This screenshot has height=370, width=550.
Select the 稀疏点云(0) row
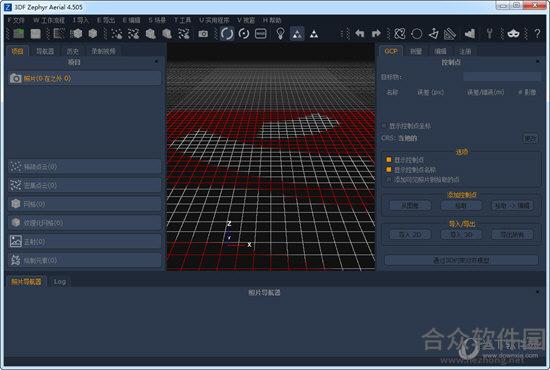tap(85, 166)
